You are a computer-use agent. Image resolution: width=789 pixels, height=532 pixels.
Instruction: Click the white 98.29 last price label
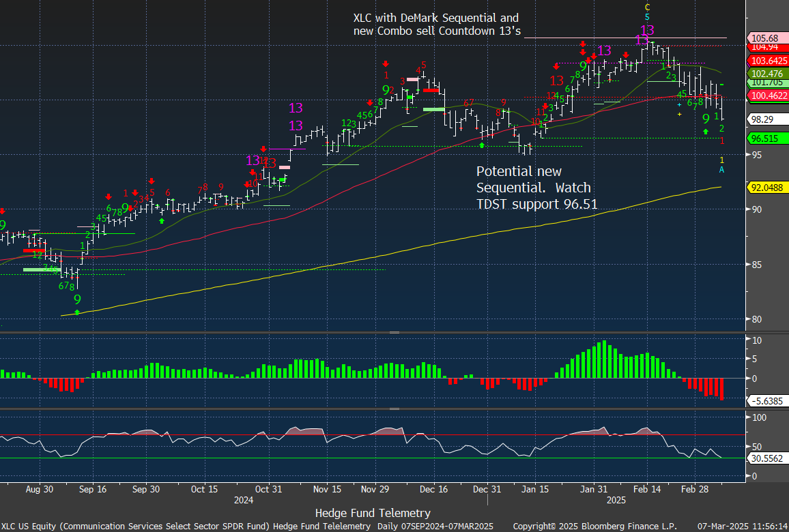click(x=768, y=119)
